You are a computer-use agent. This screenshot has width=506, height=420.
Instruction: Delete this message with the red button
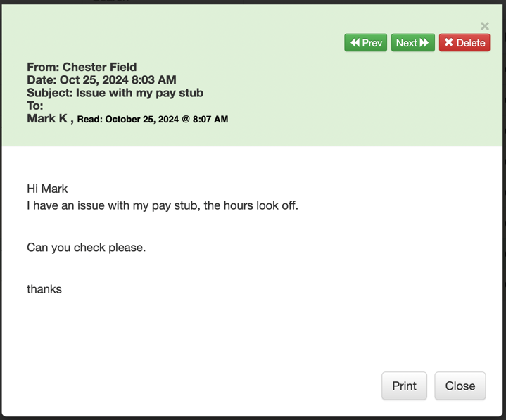464,43
